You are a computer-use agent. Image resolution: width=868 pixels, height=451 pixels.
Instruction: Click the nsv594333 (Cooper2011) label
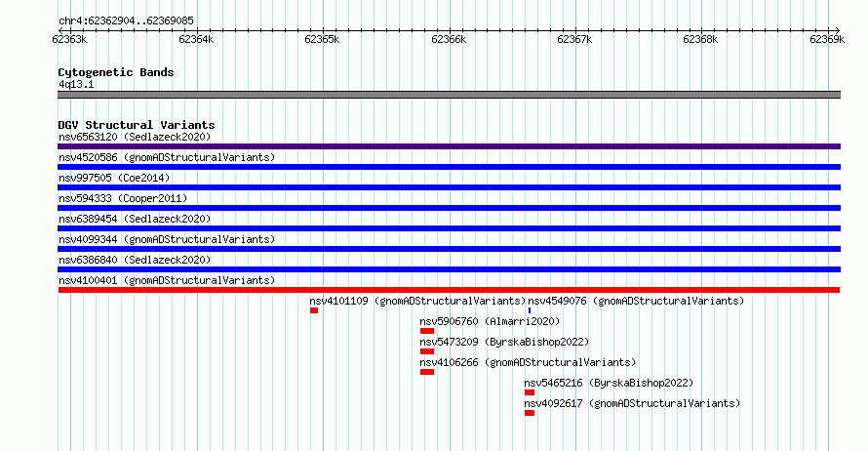(123, 198)
